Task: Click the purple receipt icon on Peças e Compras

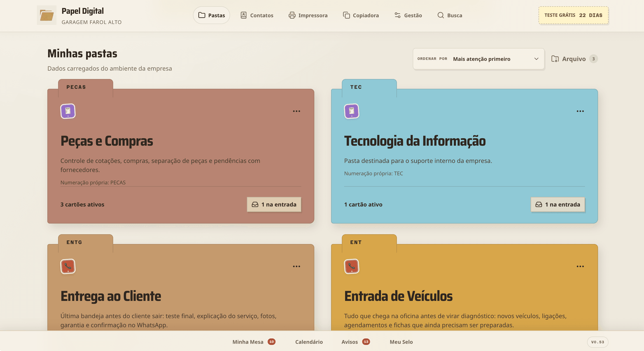Action: click(68, 111)
